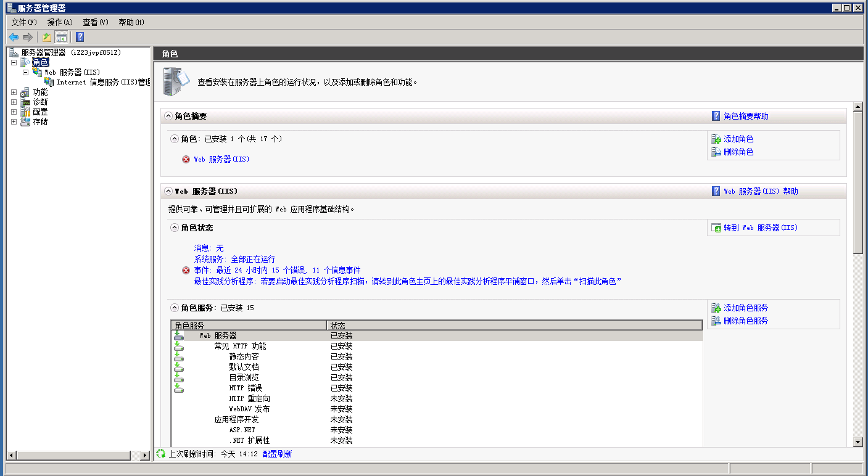Open the 操作(A) menu

pyautogui.click(x=60, y=22)
